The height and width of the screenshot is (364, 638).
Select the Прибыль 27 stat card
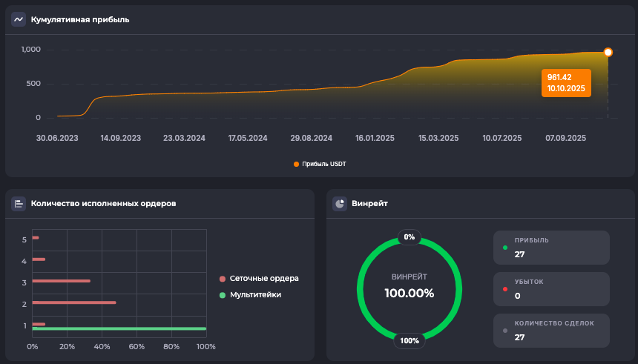552,248
